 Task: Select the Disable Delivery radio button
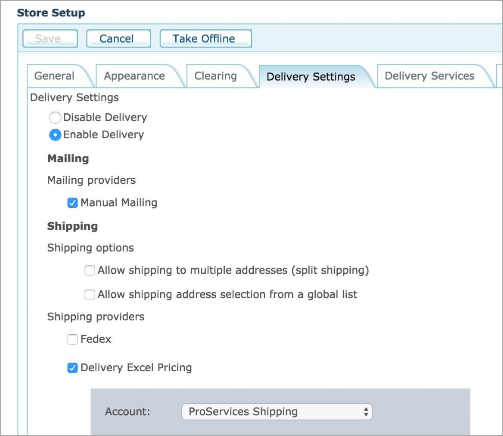[55, 118]
